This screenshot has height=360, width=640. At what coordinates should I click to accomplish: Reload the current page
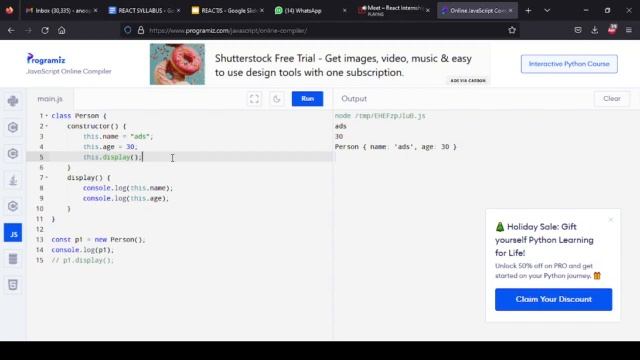click(45, 30)
